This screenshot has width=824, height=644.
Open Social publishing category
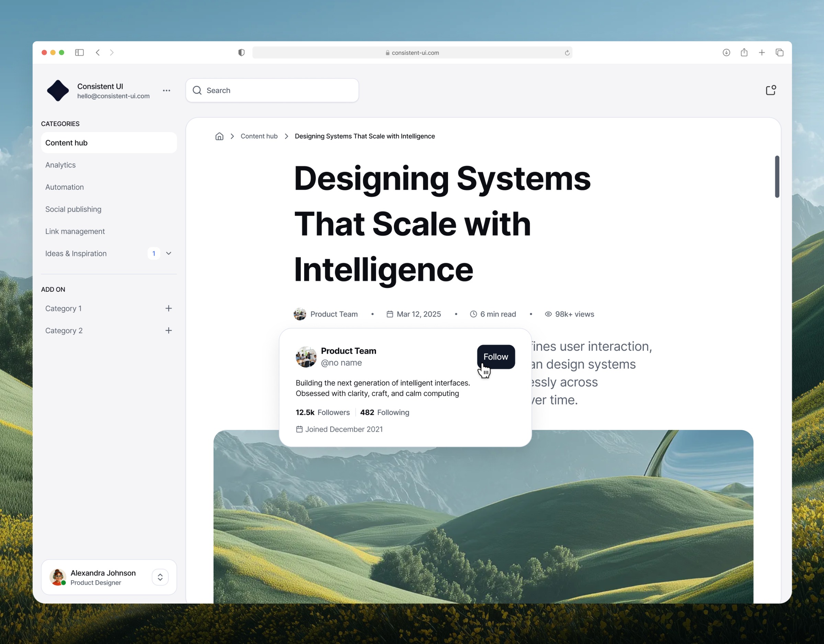coord(73,209)
